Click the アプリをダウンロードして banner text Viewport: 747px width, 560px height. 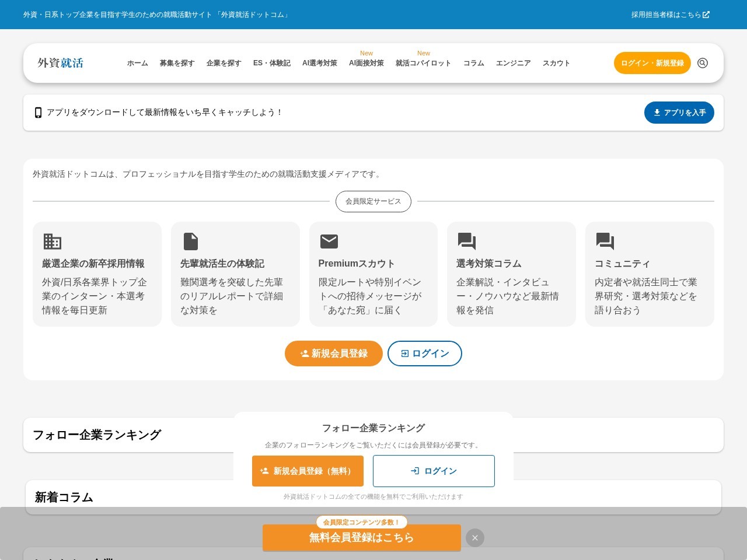(x=164, y=113)
